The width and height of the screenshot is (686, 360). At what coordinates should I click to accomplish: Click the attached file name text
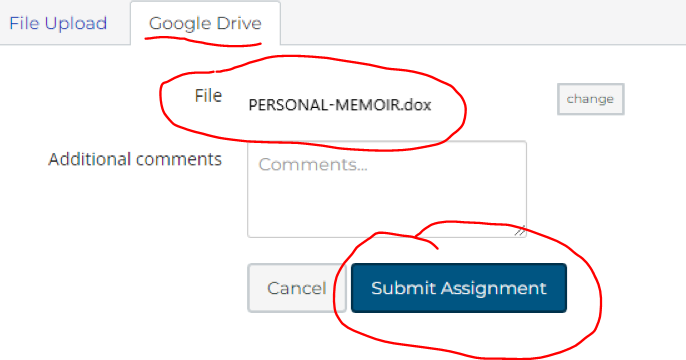point(340,105)
